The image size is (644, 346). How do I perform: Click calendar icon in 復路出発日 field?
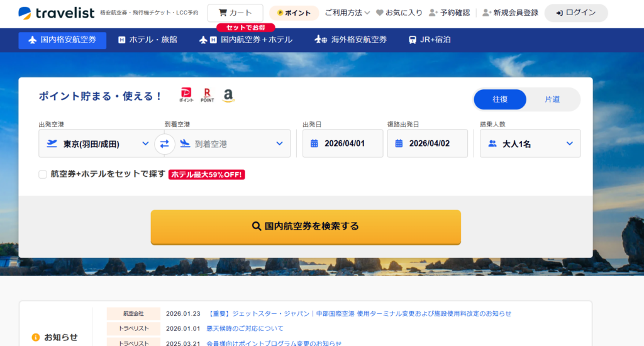tap(399, 143)
